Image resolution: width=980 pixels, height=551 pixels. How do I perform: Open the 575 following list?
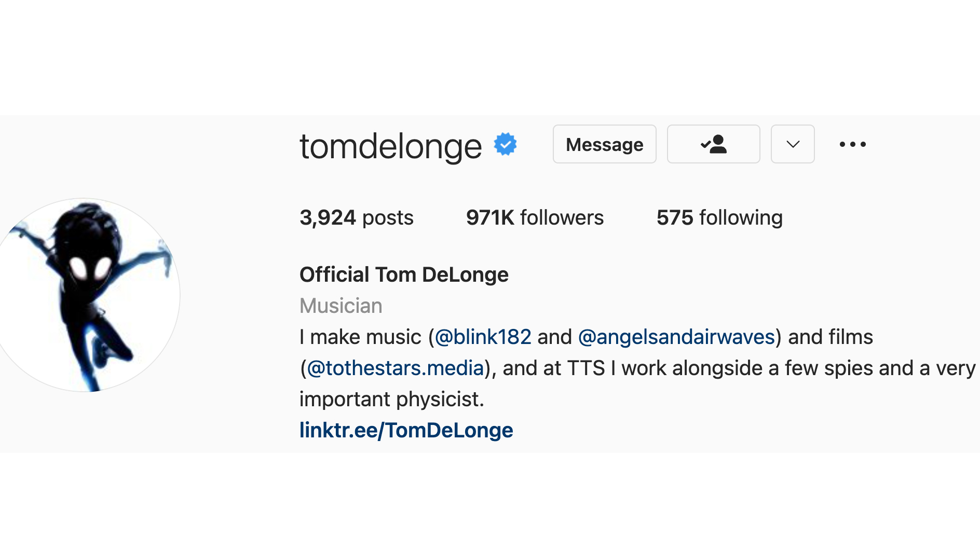pyautogui.click(x=719, y=217)
